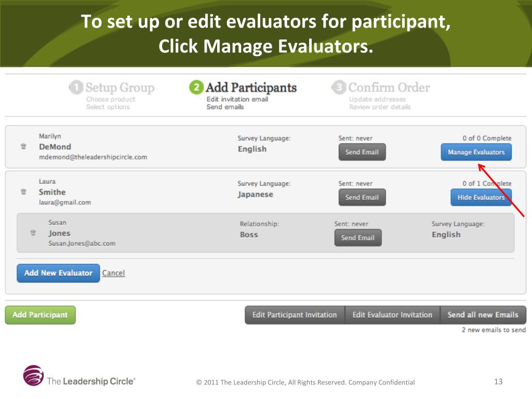This screenshot has height=399, width=532.
Task: Click Send all new Emails
Action: [x=483, y=315]
